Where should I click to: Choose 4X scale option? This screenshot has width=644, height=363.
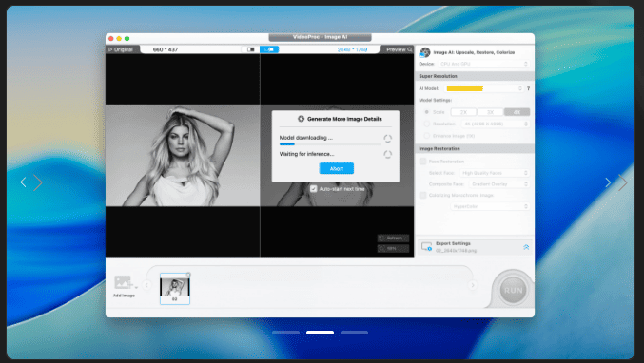click(517, 112)
